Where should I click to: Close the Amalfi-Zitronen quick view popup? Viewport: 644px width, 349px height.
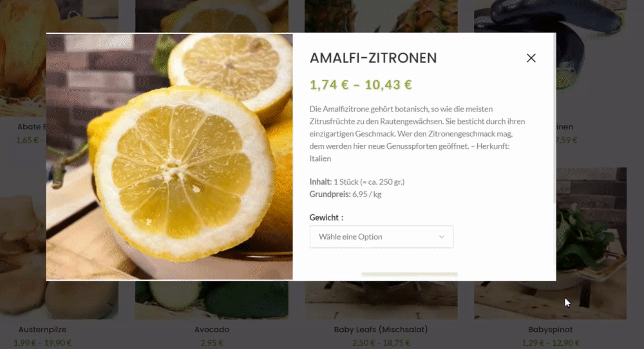[x=531, y=59]
